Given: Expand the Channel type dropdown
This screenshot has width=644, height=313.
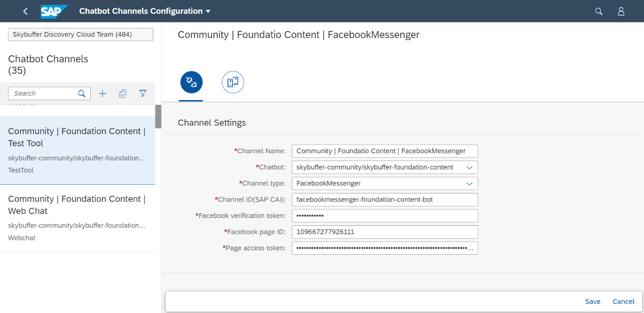Looking at the screenshot, I should [469, 183].
